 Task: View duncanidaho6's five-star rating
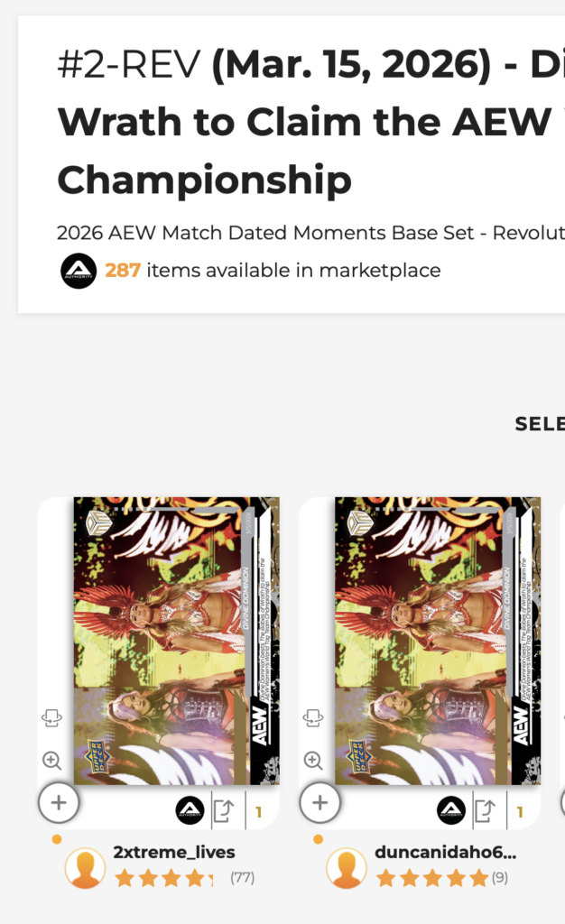pos(431,877)
